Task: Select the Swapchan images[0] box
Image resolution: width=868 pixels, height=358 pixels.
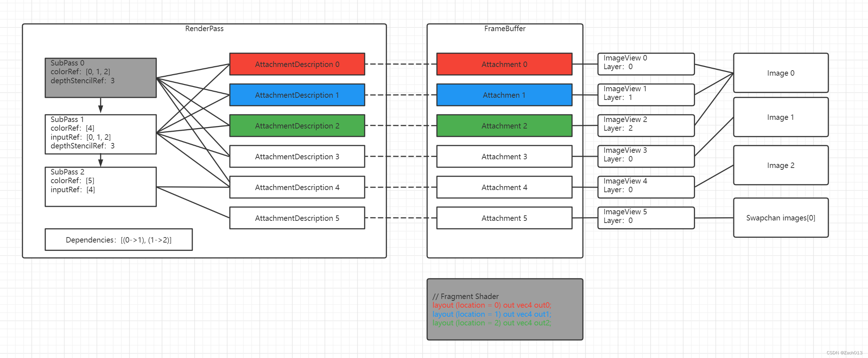Action: click(780, 218)
